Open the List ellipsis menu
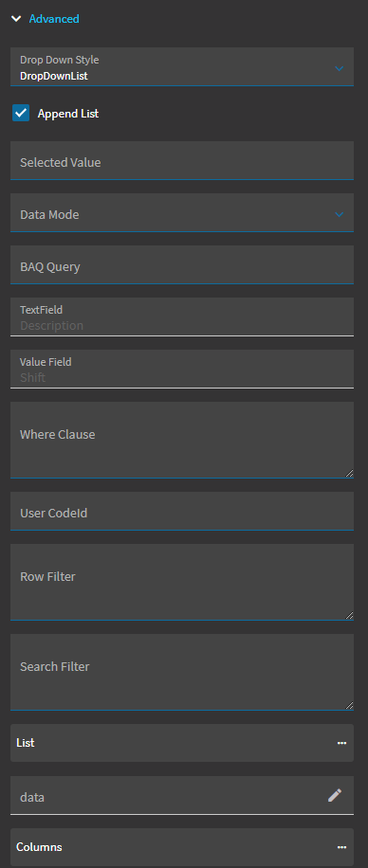Viewport: 368px width, 868px height. click(x=342, y=743)
